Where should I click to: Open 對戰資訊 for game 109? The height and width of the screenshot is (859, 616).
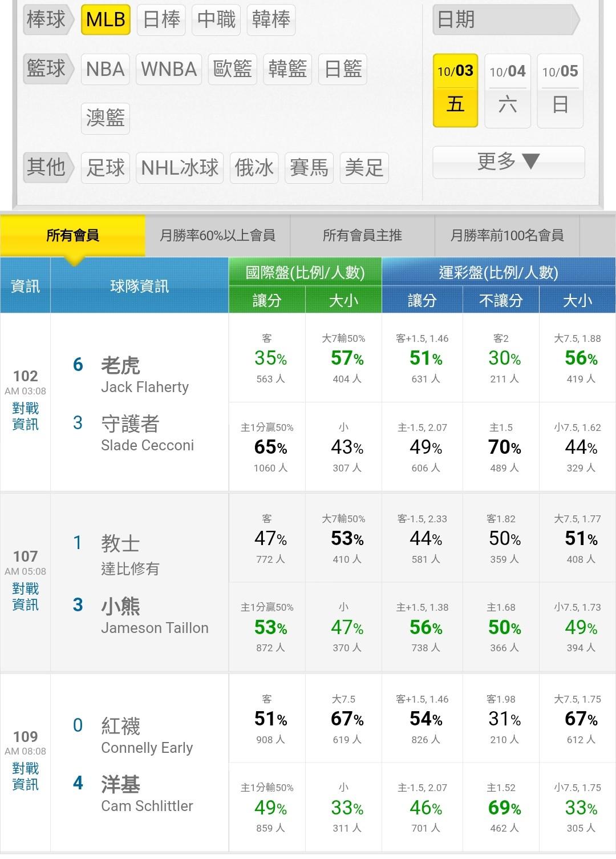[x=26, y=777]
